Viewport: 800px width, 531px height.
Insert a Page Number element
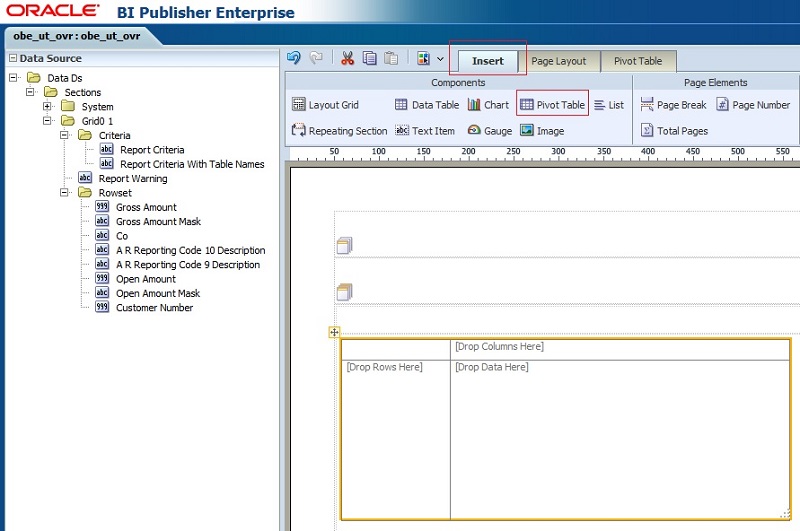[x=753, y=105]
